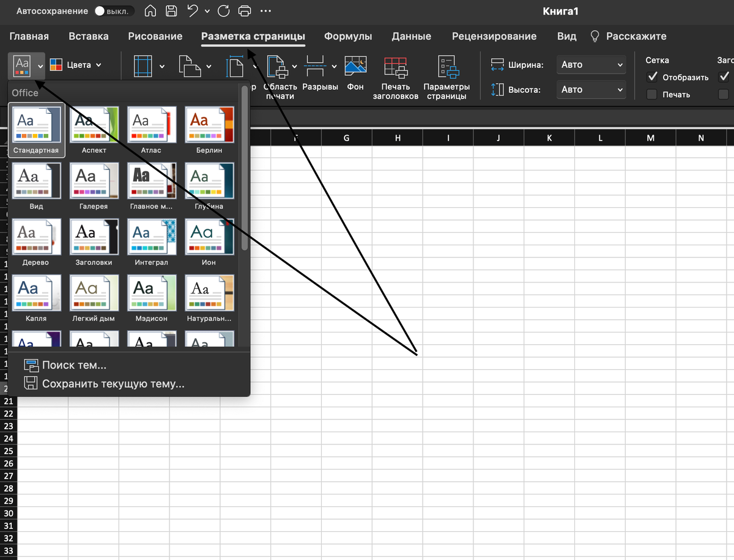Select the Глубина theme

click(x=209, y=186)
